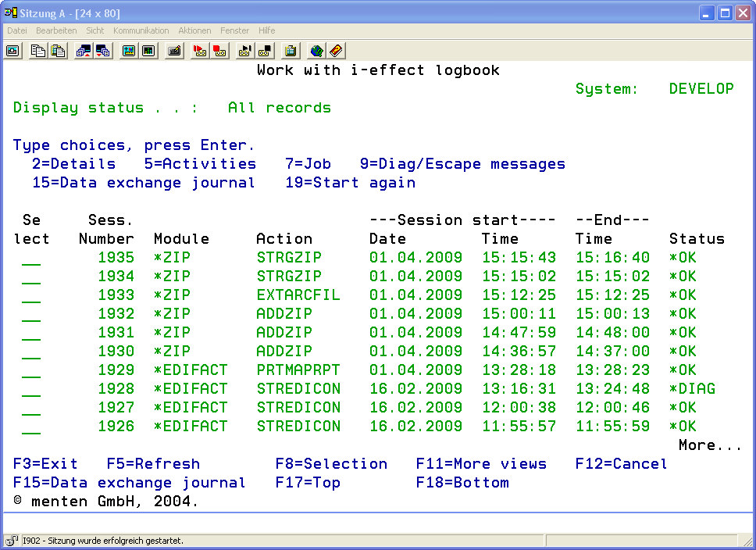Screen dimensions: 756x550
Task: Click the keyboard remap icon
Action: [175, 51]
